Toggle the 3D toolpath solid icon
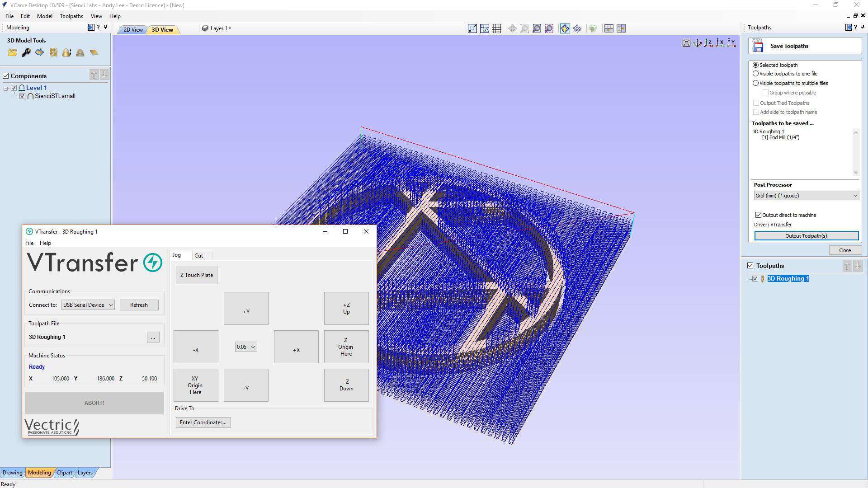868x488 pixels. click(577, 28)
